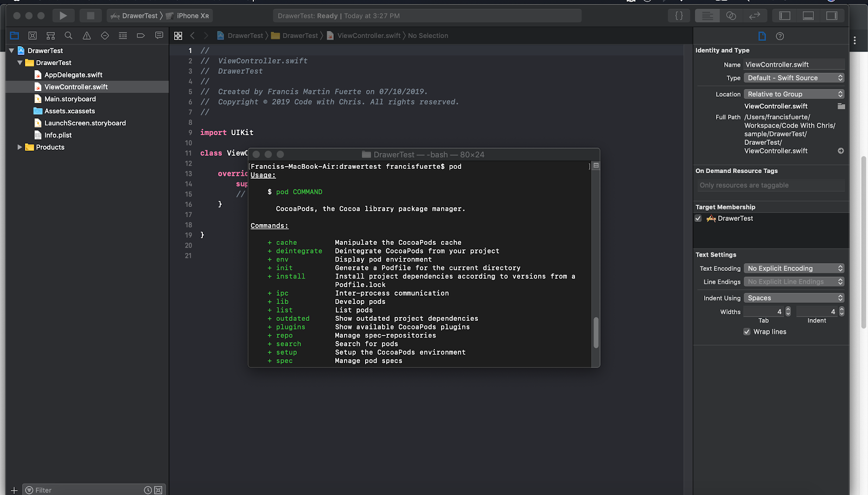The height and width of the screenshot is (495, 868).
Task: Click DrawerTest folder in the jump bar
Action: coord(299,36)
